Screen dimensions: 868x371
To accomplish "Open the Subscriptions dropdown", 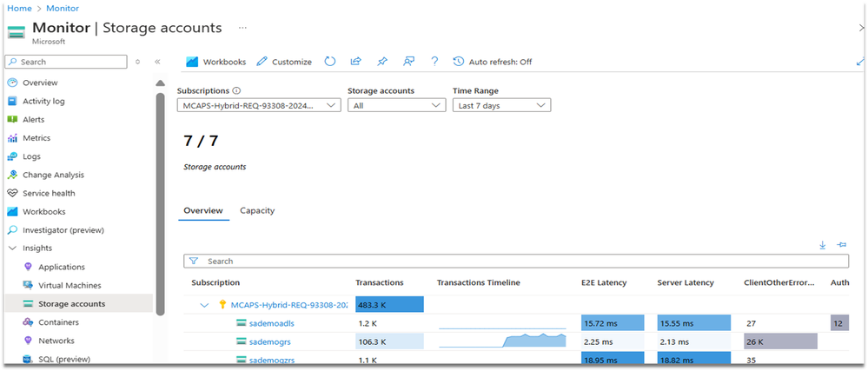I will (259, 105).
